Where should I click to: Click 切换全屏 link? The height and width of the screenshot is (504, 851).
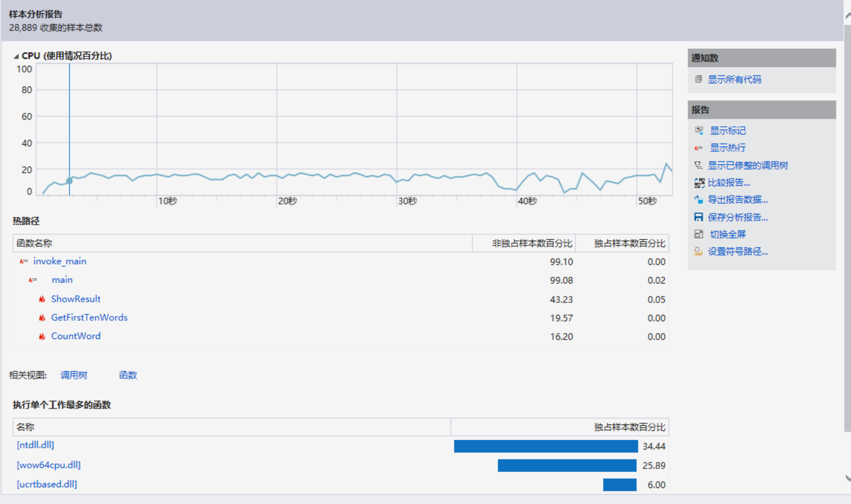coord(728,234)
